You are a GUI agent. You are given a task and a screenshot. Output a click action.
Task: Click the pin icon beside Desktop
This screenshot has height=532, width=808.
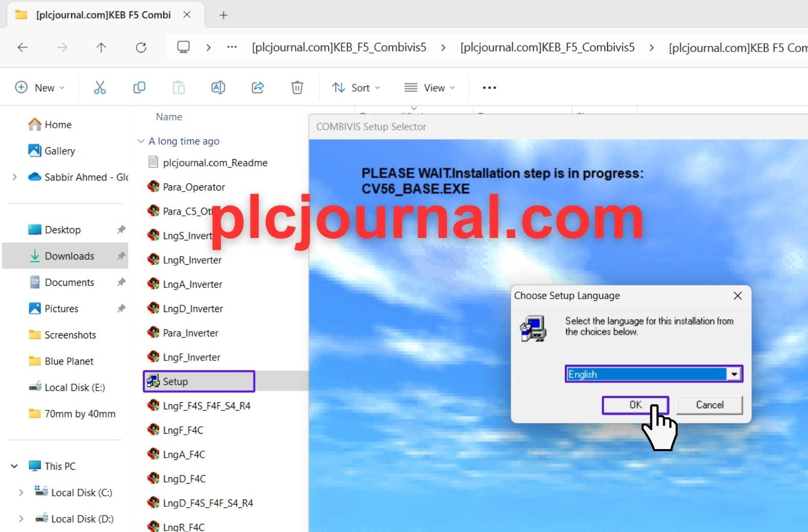(121, 230)
